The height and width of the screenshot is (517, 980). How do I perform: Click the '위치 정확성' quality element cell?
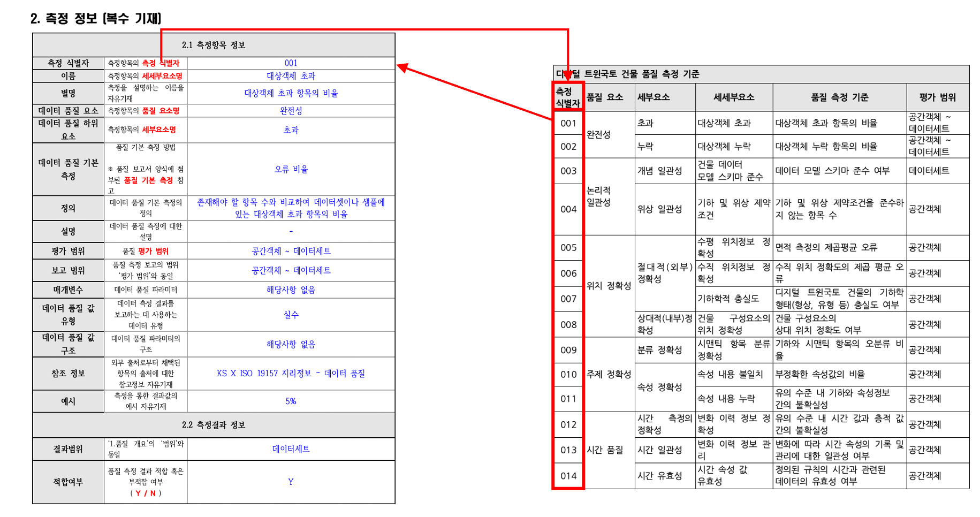tap(609, 286)
